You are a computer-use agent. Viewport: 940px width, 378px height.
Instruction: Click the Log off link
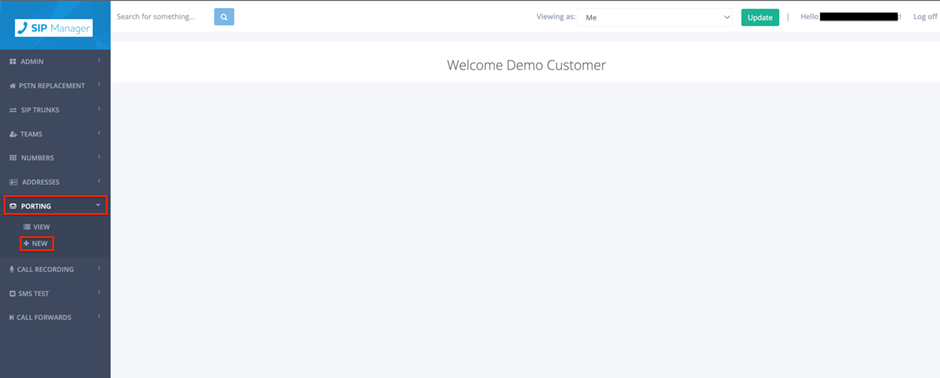point(925,17)
